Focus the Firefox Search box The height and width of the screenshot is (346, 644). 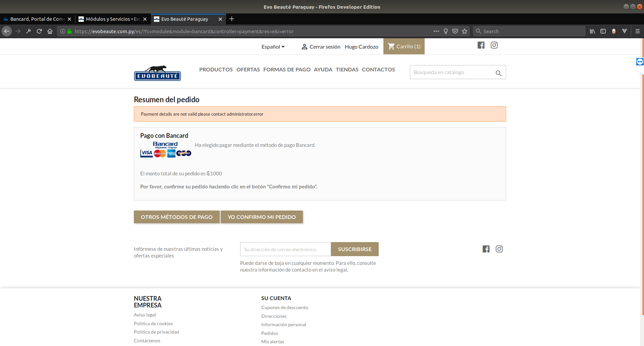(x=529, y=31)
